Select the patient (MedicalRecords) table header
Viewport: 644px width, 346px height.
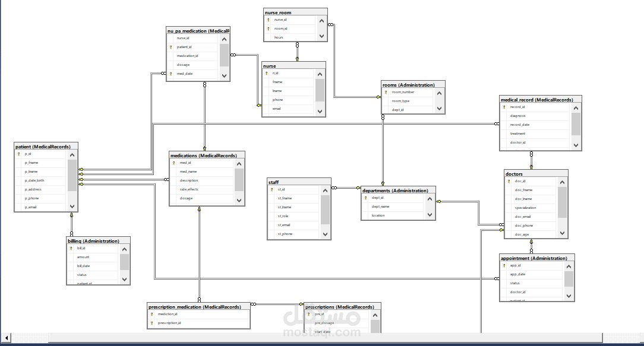46,147
